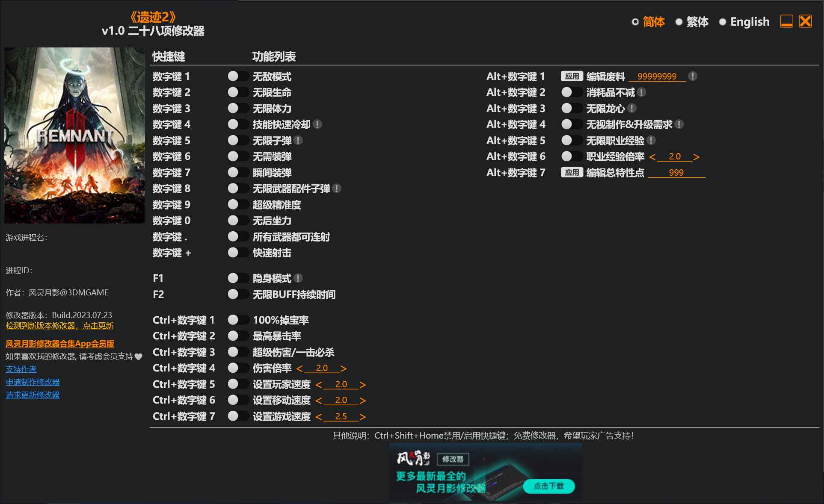Turn on the 无限生命 switch
The image size is (824, 504).
pyautogui.click(x=238, y=92)
